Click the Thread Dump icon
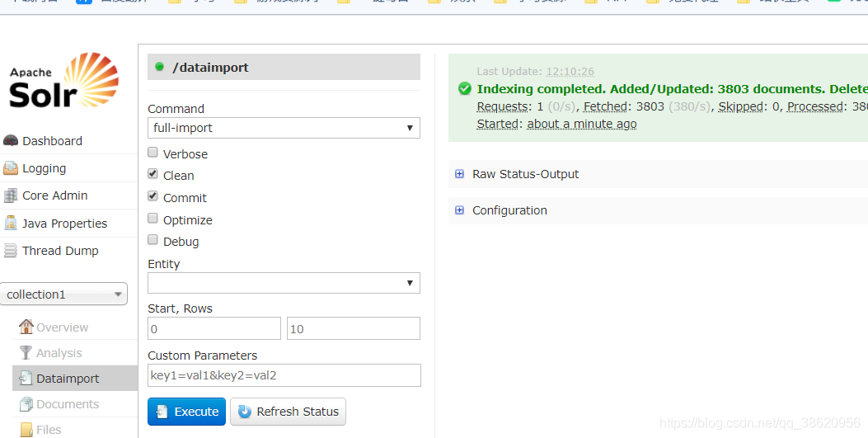 pyautogui.click(x=11, y=251)
